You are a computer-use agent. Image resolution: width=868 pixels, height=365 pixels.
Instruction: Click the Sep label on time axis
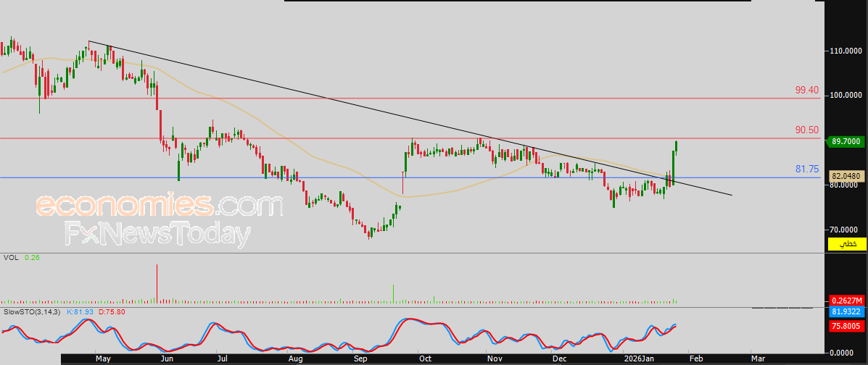click(x=361, y=359)
